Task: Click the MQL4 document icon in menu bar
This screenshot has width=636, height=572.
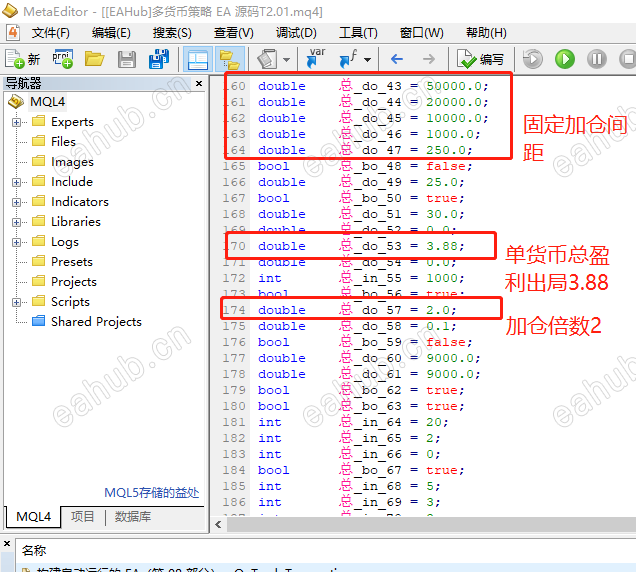Action: [x=13, y=32]
